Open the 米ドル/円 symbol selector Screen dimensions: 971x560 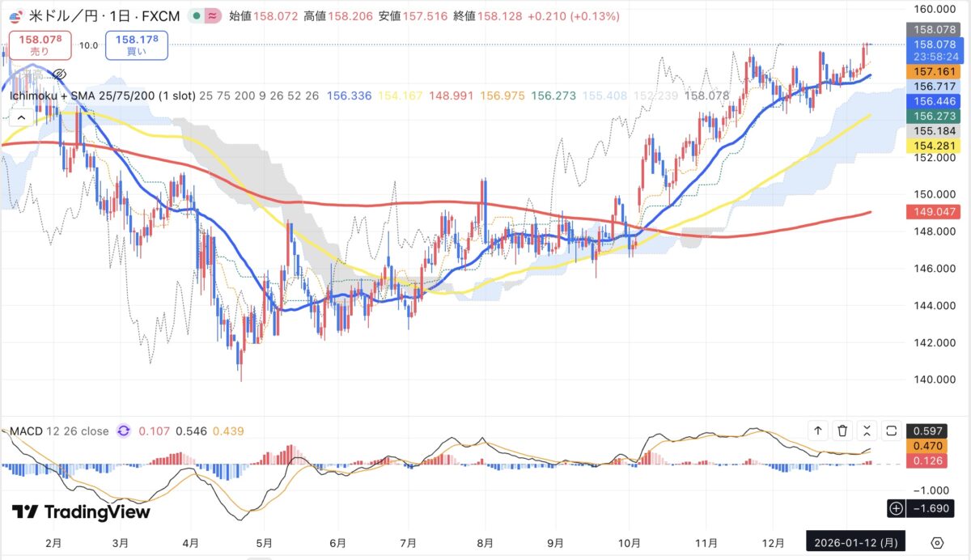coord(63,15)
